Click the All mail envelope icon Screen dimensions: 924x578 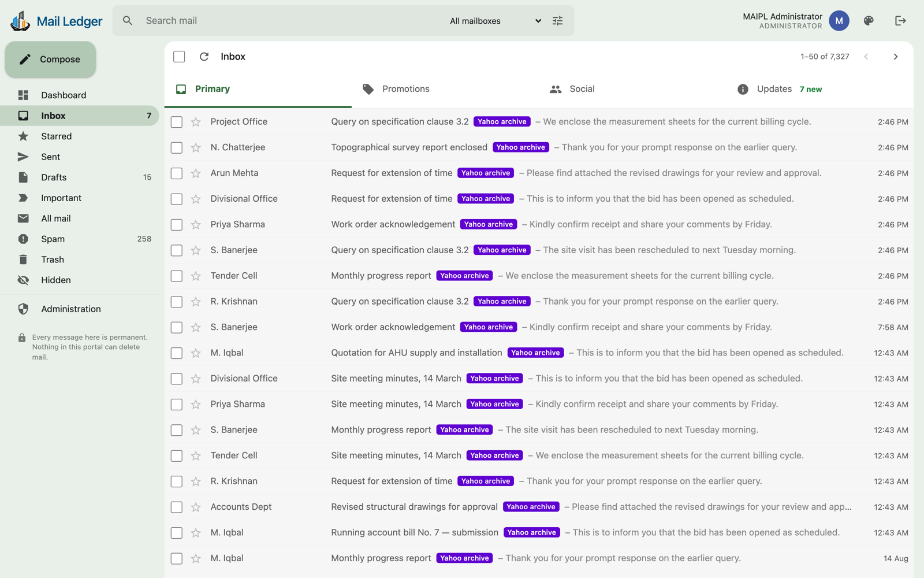pyautogui.click(x=23, y=218)
